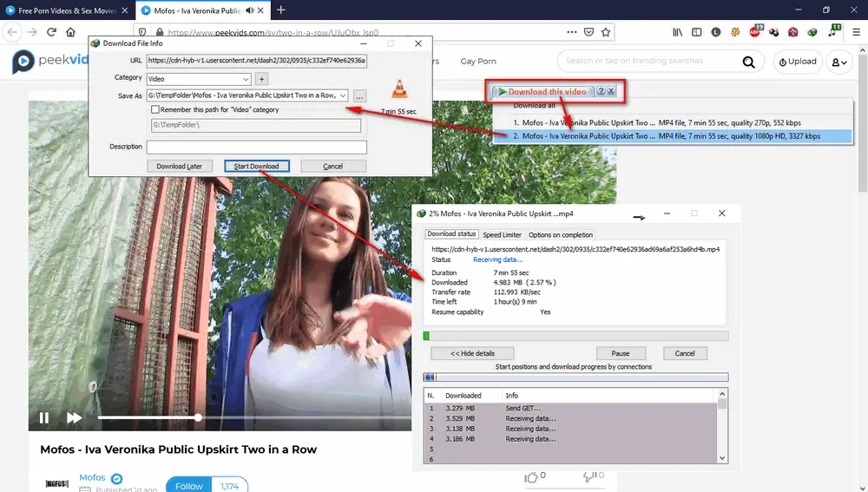
Task: Open the Firefox library icon
Action: point(678,32)
